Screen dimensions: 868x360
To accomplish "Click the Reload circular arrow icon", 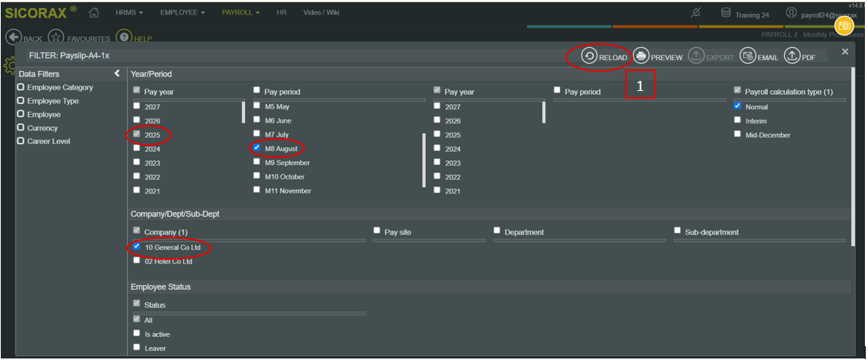I will [589, 56].
